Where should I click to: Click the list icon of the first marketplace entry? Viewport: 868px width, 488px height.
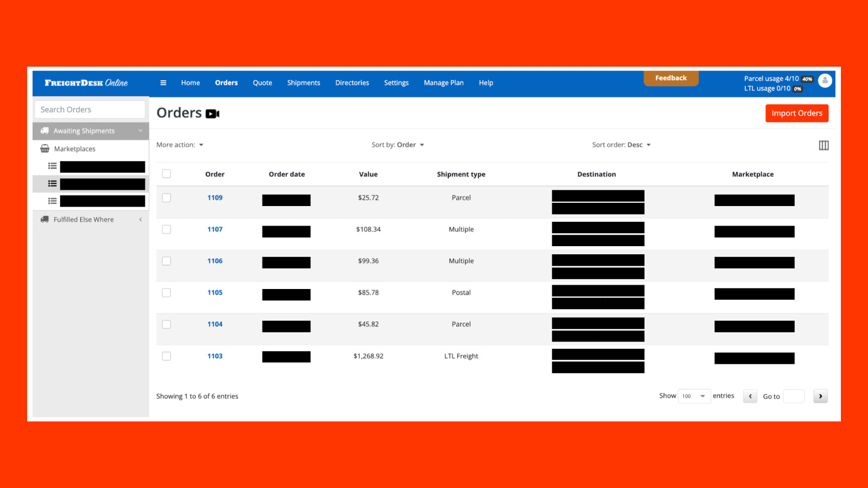pyautogui.click(x=52, y=166)
